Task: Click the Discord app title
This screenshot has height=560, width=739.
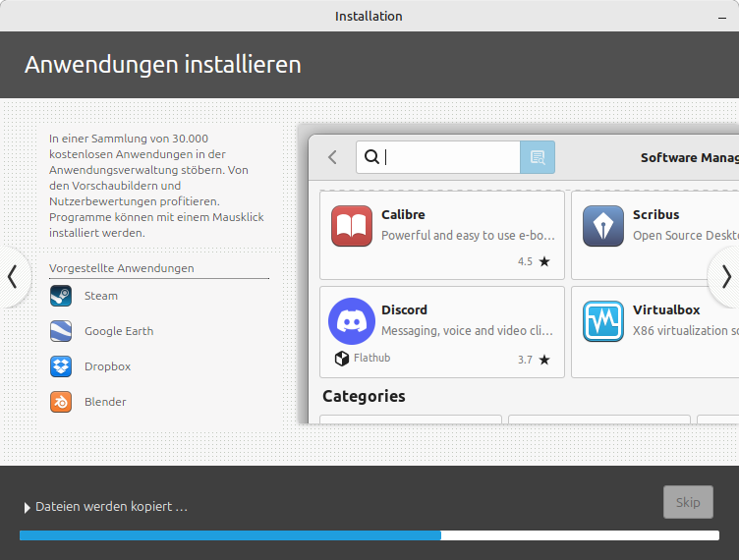Action: coord(404,309)
